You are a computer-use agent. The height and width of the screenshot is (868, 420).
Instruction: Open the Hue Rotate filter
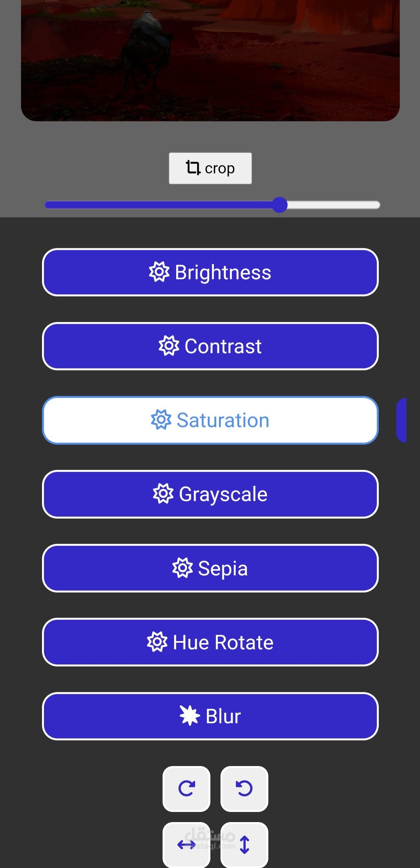coord(210,642)
